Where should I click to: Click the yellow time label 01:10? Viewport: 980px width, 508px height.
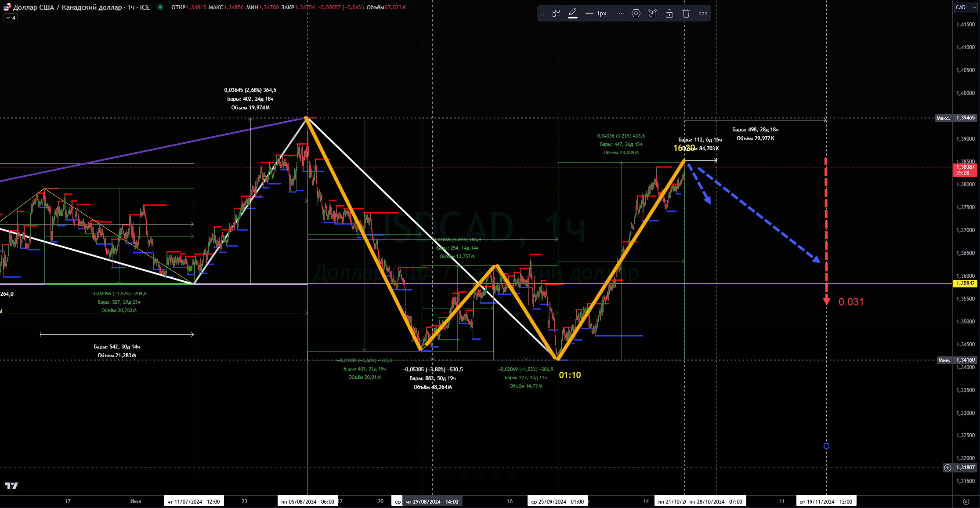pyautogui.click(x=570, y=375)
